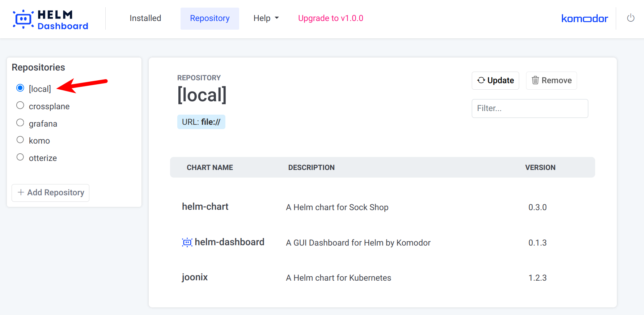The width and height of the screenshot is (644, 315).
Task: Select the crossplane repository radio button
Action: (20, 106)
